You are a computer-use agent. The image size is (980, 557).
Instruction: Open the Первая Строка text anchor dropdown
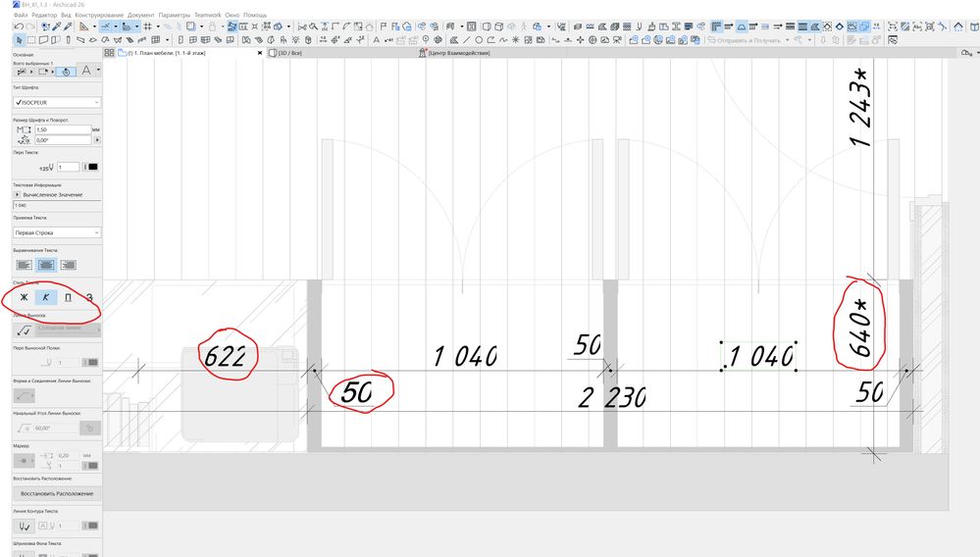pos(57,233)
